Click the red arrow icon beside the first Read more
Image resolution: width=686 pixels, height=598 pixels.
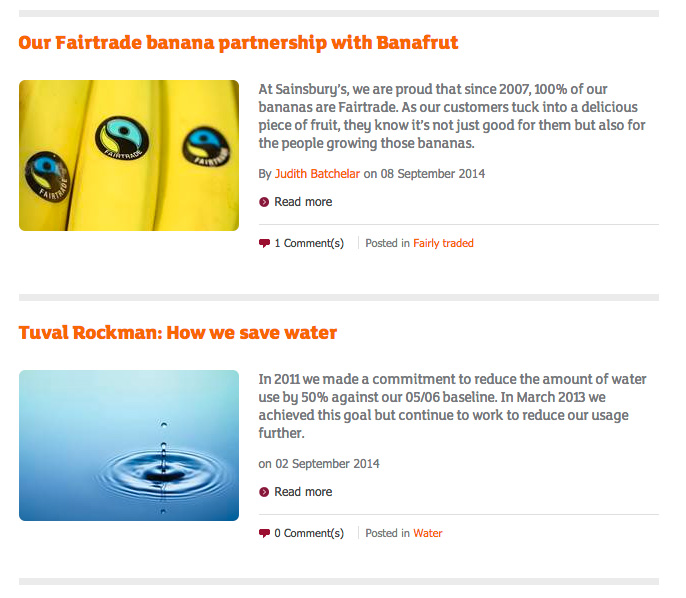264,202
